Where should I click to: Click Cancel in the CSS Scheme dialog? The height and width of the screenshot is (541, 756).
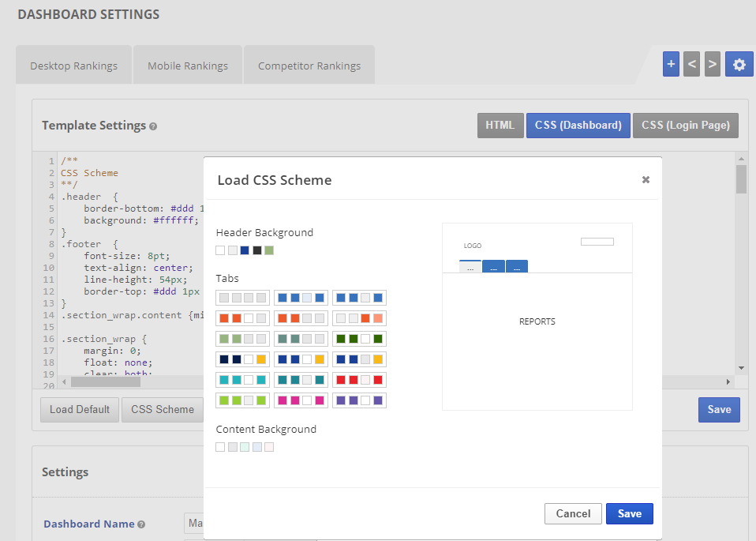tap(573, 513)
